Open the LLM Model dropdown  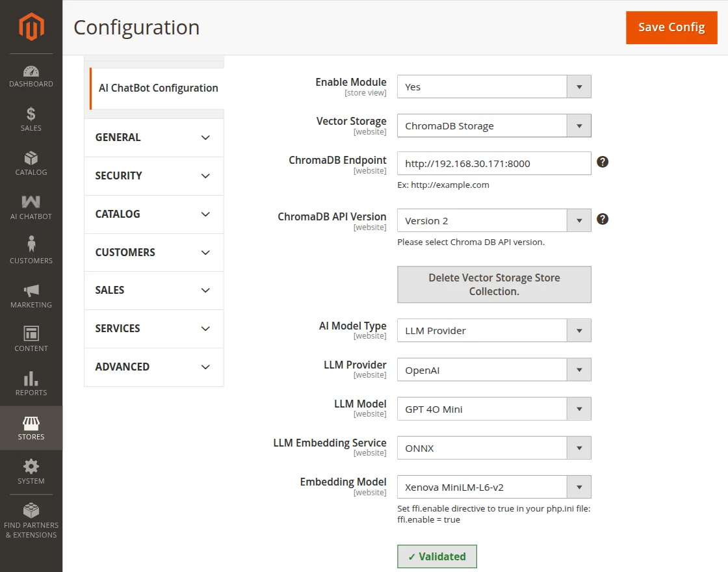point(494,409)
